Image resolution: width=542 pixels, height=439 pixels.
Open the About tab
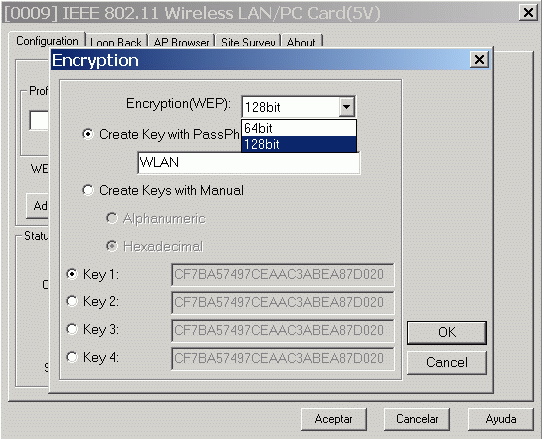(x=301, y=41)
